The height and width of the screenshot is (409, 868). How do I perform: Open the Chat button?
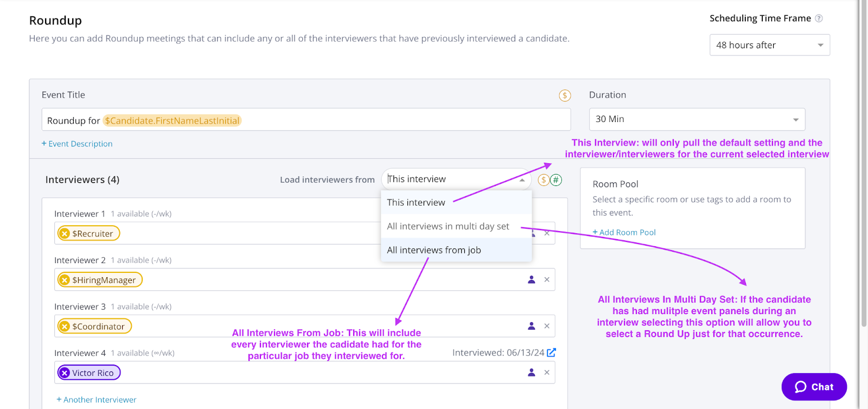(814, 387)
